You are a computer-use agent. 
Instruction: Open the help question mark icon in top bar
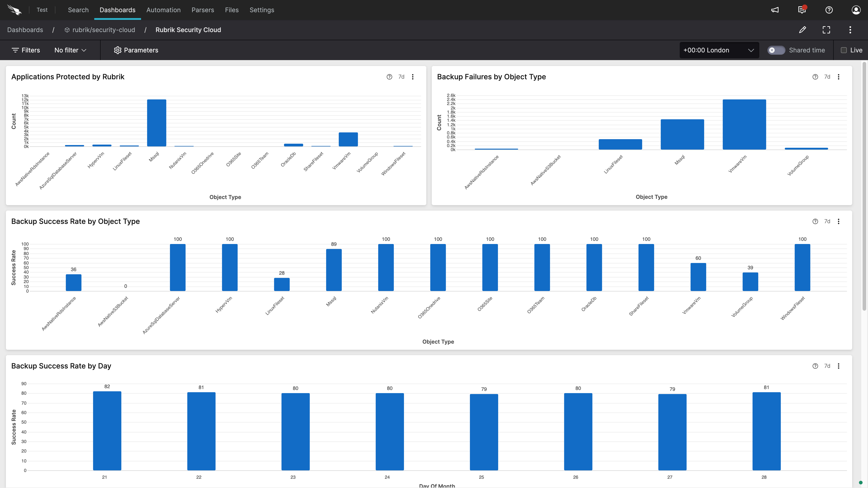(x=829, y=10)
